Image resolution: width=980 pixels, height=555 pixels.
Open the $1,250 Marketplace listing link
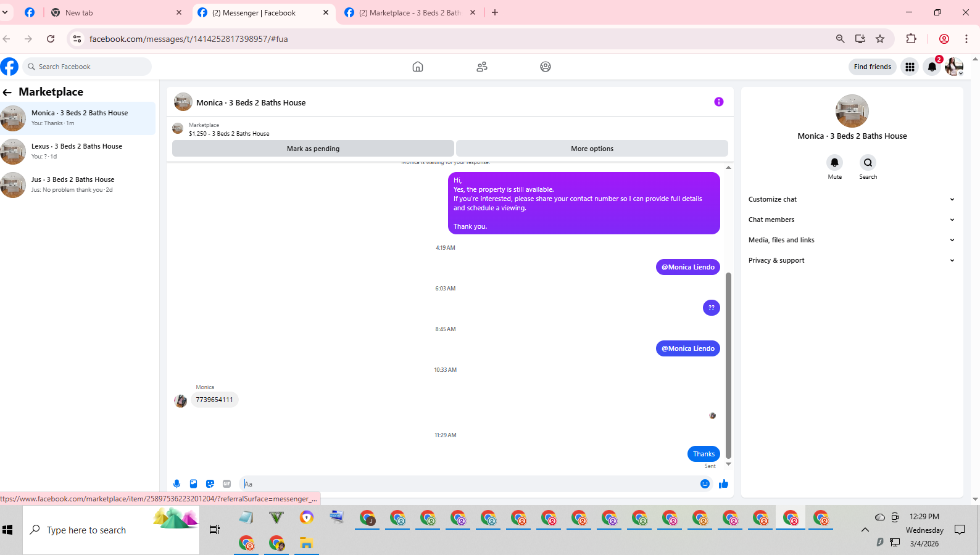229,133
